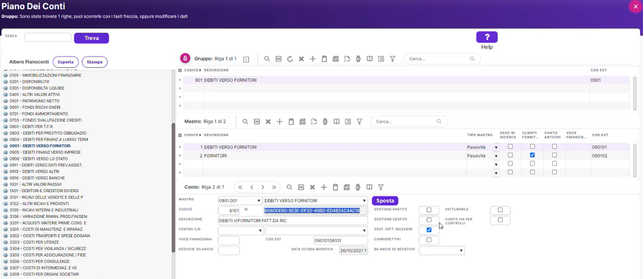Click the filter funnel in Mastro toolbar
Image resolution: width=644 pixels, height=279 pixels.
pos(359,122)
